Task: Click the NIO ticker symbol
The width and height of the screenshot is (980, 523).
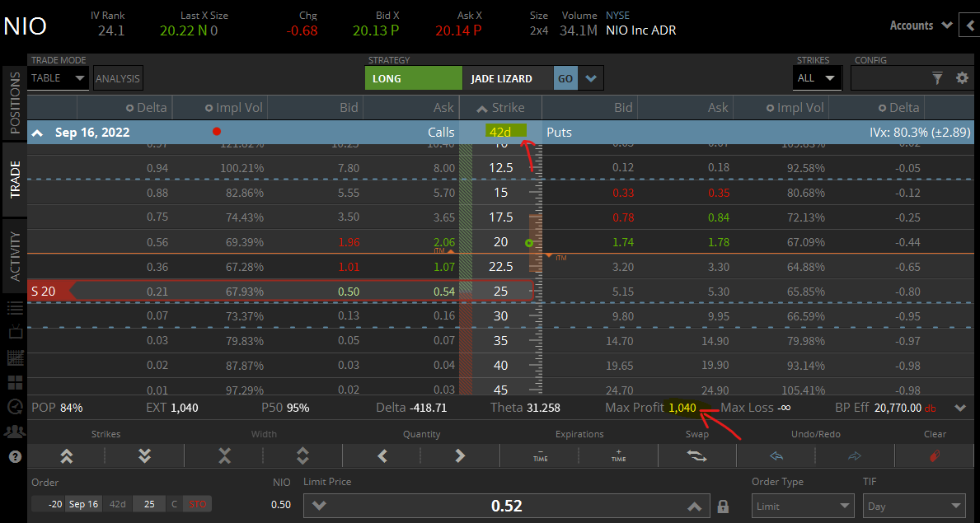Action: (x=26, y=26)
